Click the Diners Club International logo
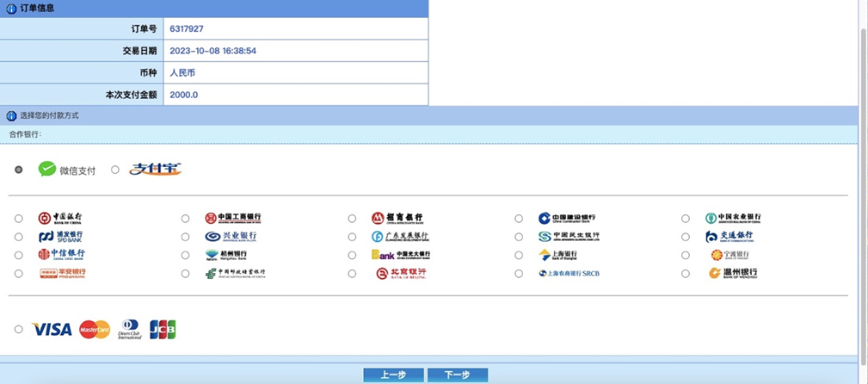868x384 pixels. click(130, 330)
